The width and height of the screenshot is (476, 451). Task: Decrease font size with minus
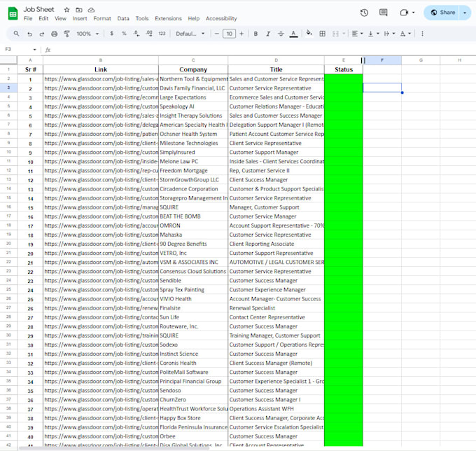(216, 34)
